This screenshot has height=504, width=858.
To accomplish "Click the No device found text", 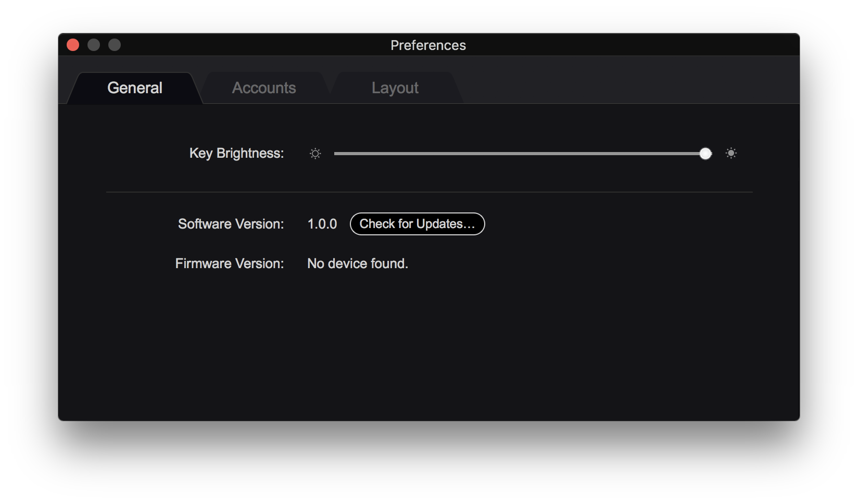I will [x=357, y=263].
